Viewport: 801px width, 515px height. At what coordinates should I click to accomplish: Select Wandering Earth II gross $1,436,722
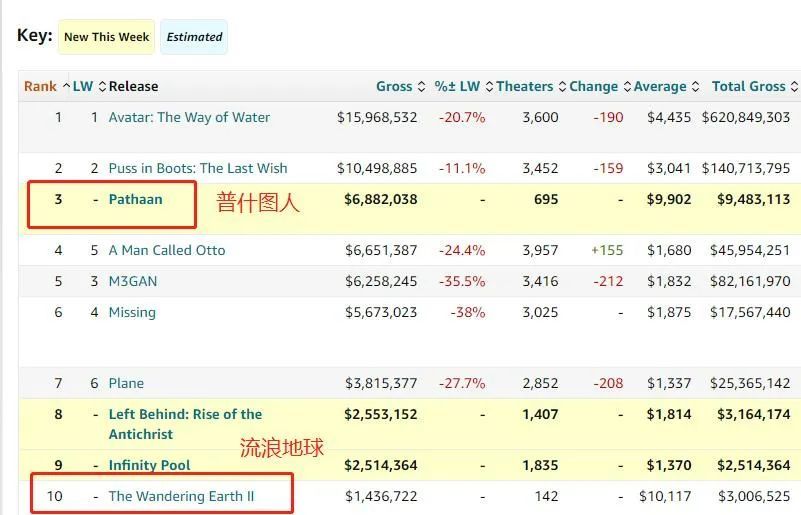381,496
